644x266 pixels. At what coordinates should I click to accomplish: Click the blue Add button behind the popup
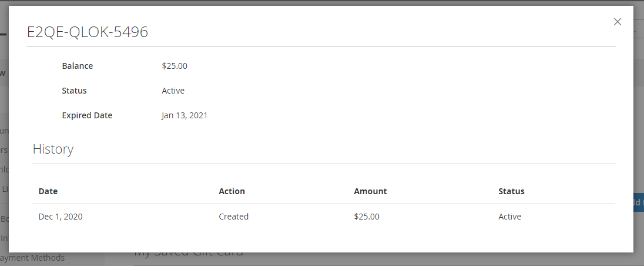[638, 203]
